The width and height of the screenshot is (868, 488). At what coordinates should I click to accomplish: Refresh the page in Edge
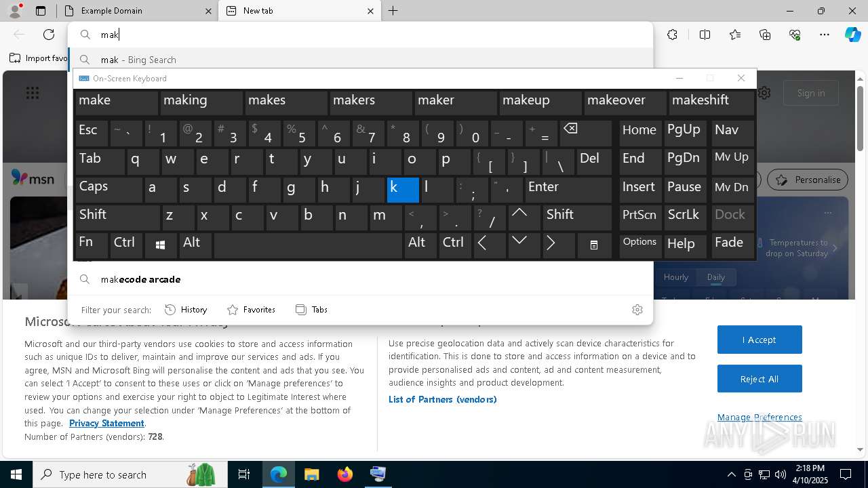tap(49, 35)
